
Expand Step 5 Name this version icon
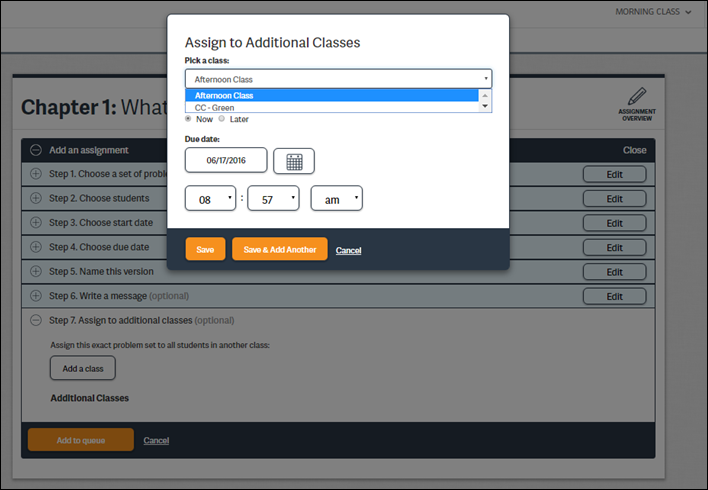click(x=36, y=272)
